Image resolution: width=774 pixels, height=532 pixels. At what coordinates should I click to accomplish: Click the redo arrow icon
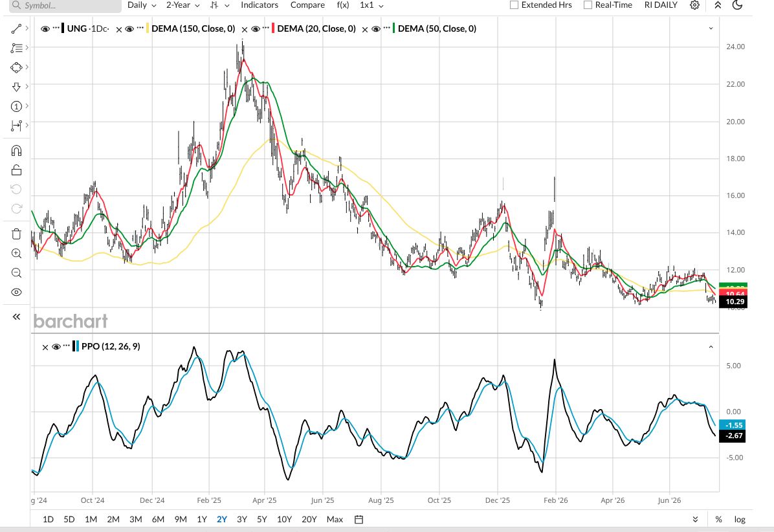16,208
